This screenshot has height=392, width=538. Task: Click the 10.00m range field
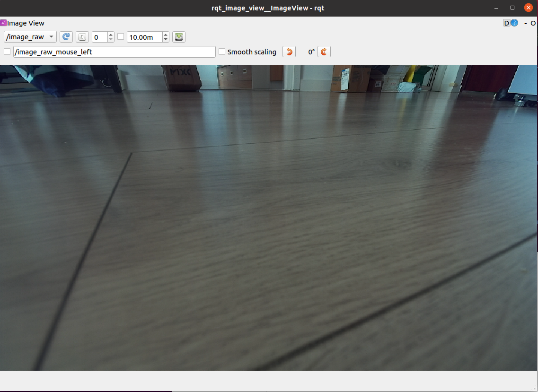pyautogui.click(x=144, y=37)
